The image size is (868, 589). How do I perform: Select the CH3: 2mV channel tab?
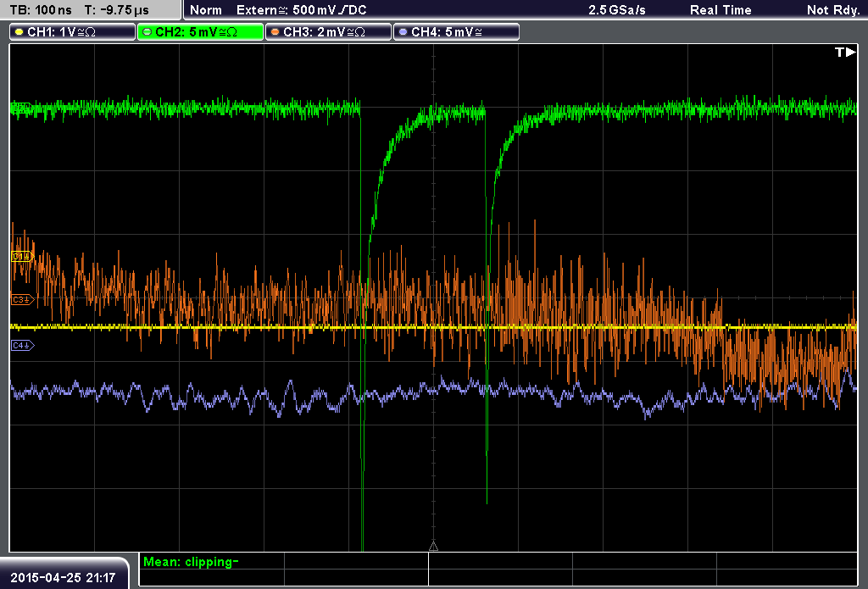point(328,32)
